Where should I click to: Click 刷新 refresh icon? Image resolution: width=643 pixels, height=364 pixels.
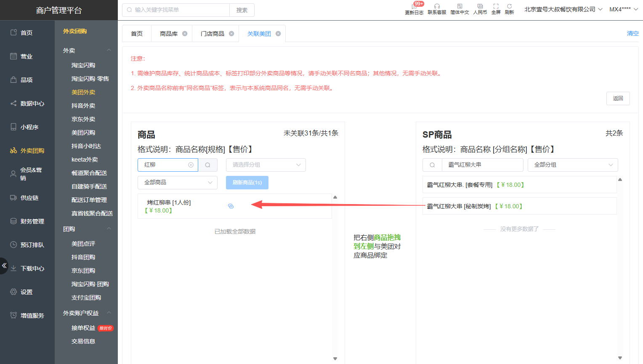click(x=509, y=6)
